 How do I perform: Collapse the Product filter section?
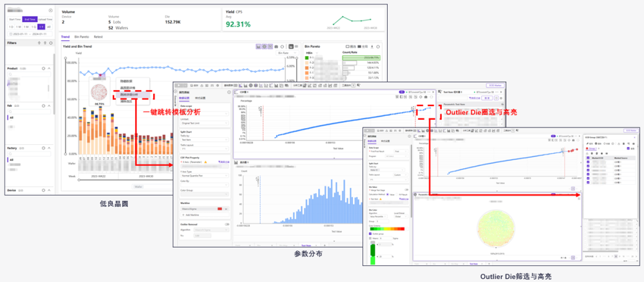[x=50, y=68]
